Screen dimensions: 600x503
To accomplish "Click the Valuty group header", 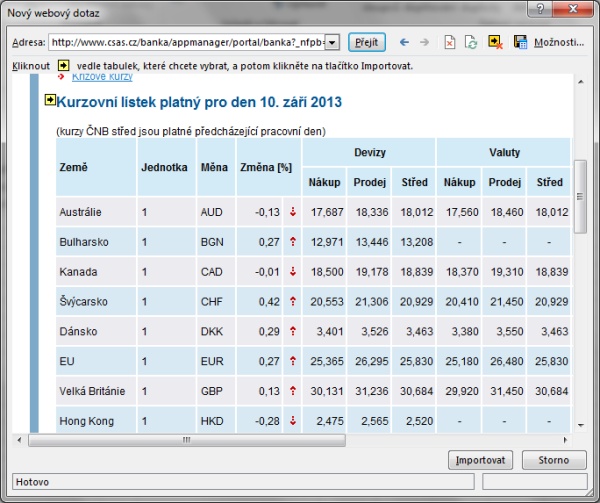I will pyautogui.click(x=504, y=152).
